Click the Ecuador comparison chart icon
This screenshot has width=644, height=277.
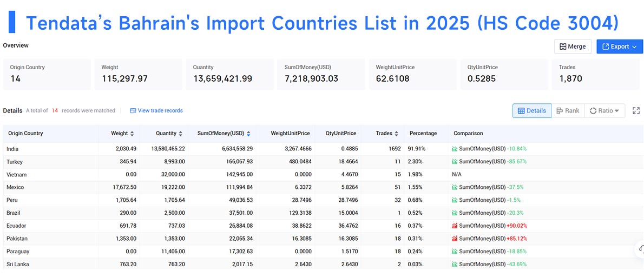455,226
